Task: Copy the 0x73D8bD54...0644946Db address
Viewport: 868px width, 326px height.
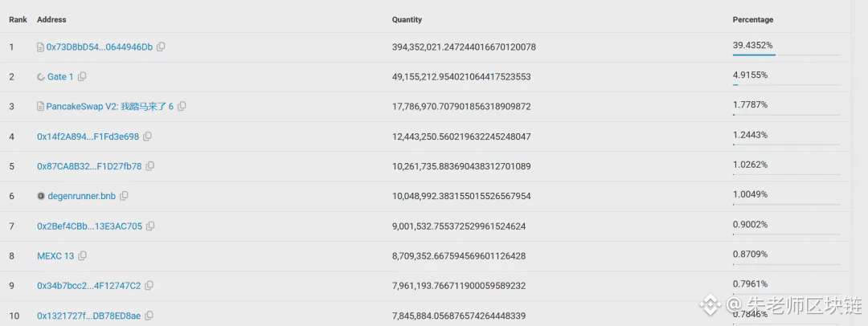Action: pyautogui.click(x=161, y=47)
